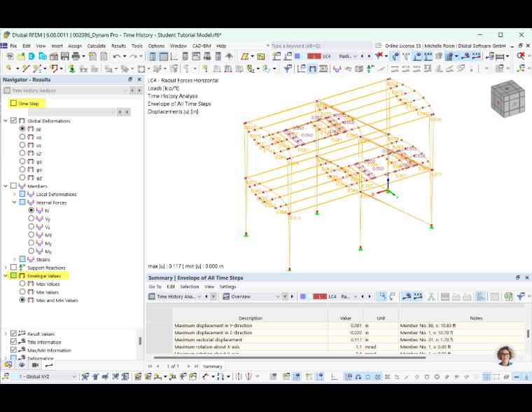Viewport: 532px width, 412px height.
Task: Click the show result values x.xx icon
Action: [x=476, y=55]
